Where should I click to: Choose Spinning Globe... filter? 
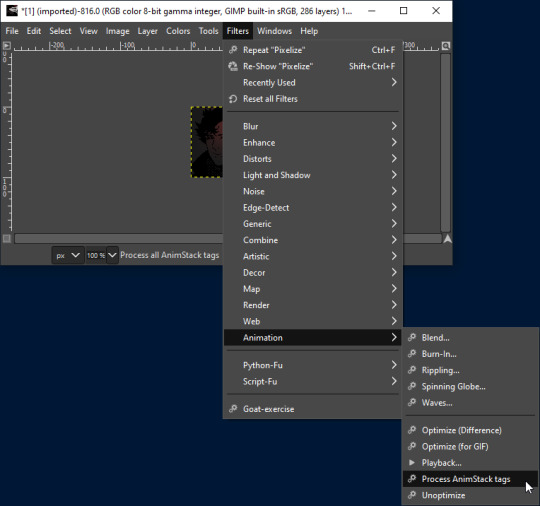click(470, 386)
